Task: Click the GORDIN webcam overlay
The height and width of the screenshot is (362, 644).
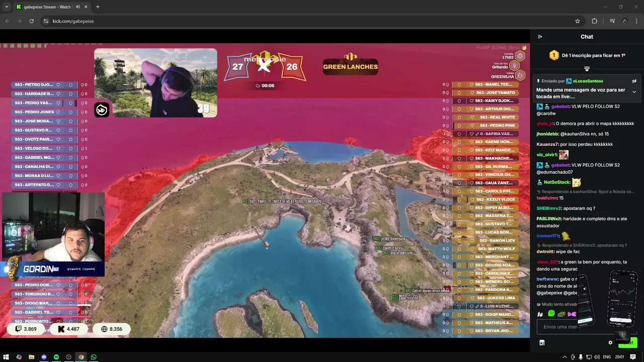Action: pyautogui.click(x=53, y=269)
